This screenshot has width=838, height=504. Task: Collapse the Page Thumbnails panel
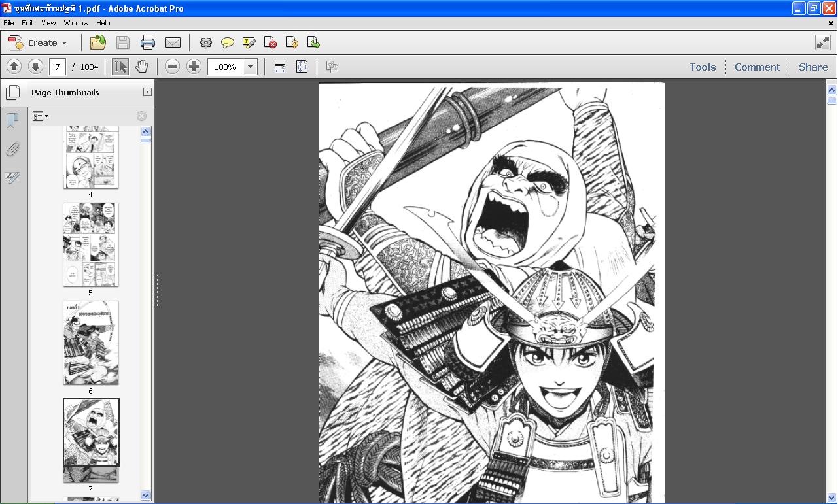(147, 92)
